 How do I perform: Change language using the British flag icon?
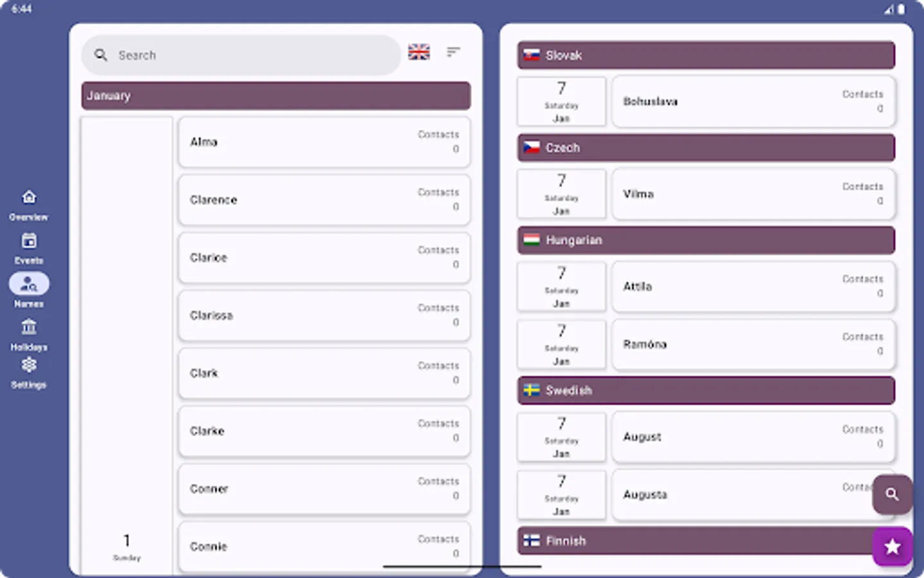pos(418,53)
